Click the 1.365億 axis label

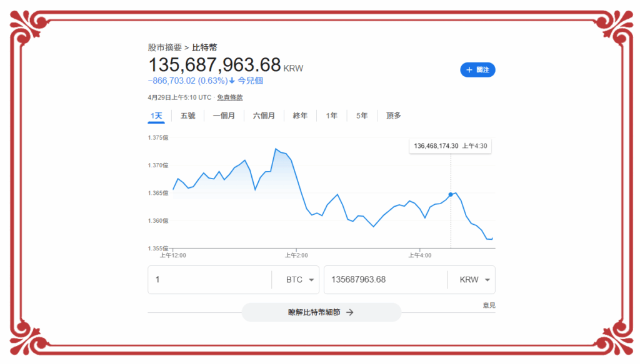(158, 193)
